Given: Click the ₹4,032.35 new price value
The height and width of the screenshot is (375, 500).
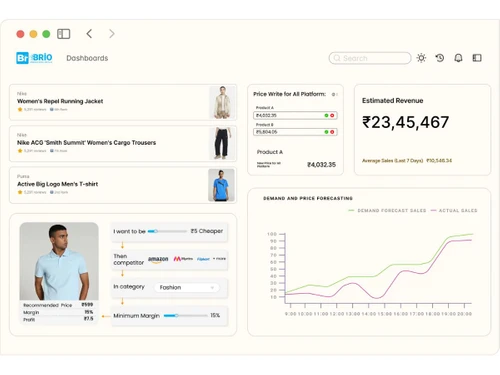Looking at the screenshot, I should click(x=321, y=165).
